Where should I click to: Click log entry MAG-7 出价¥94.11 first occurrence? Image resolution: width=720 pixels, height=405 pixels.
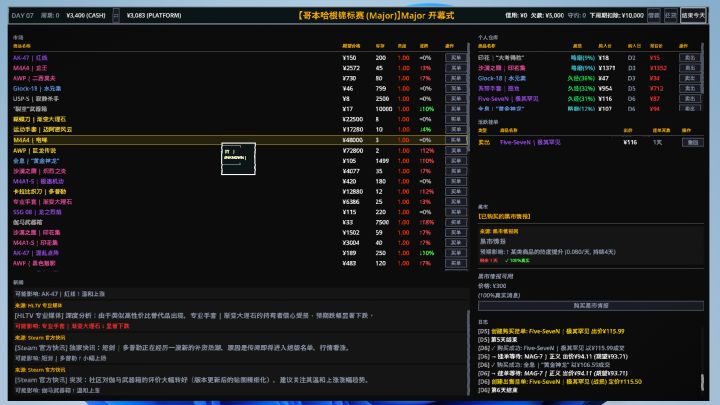[553, 356]
